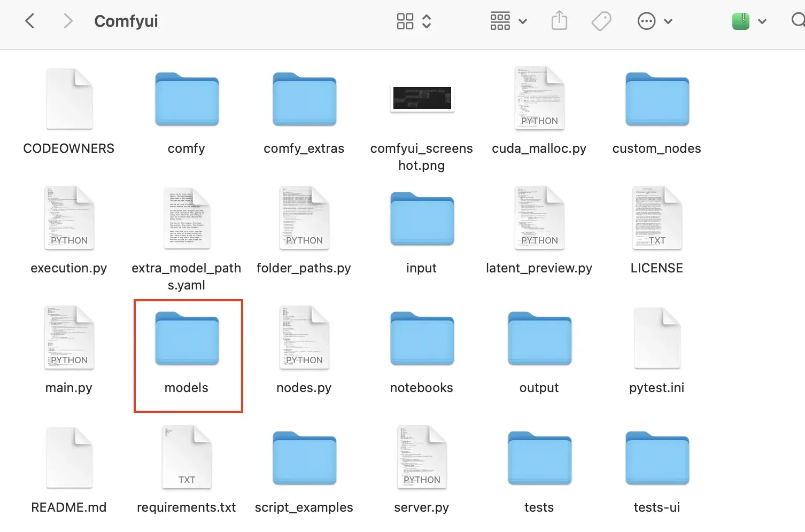805x532 pixels.
Task: Click the 'README.md' name label
Action: [69, 507]
